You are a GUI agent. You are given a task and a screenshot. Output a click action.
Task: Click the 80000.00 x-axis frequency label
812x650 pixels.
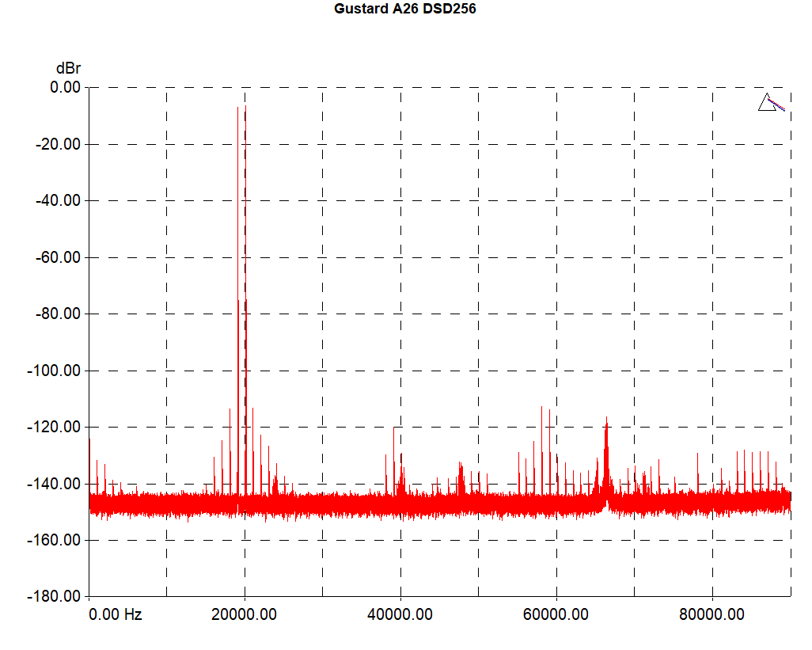point(712,614)
